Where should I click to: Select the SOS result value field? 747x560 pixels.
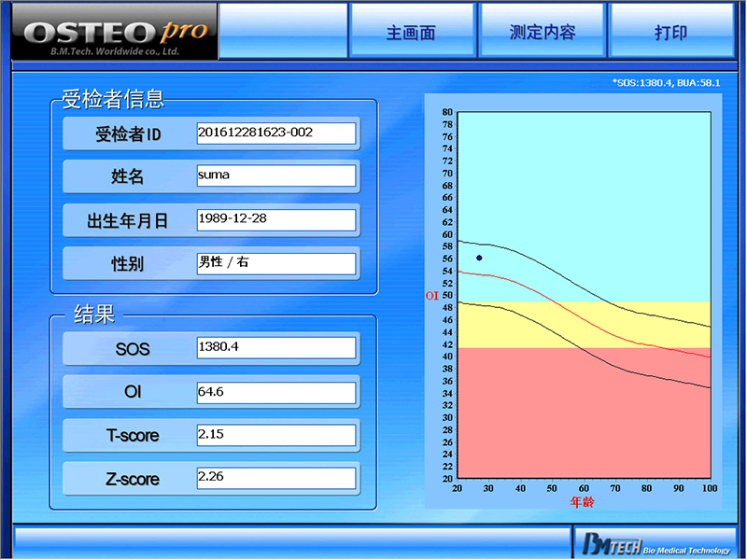pyautogui.click(x=276, y=347)
